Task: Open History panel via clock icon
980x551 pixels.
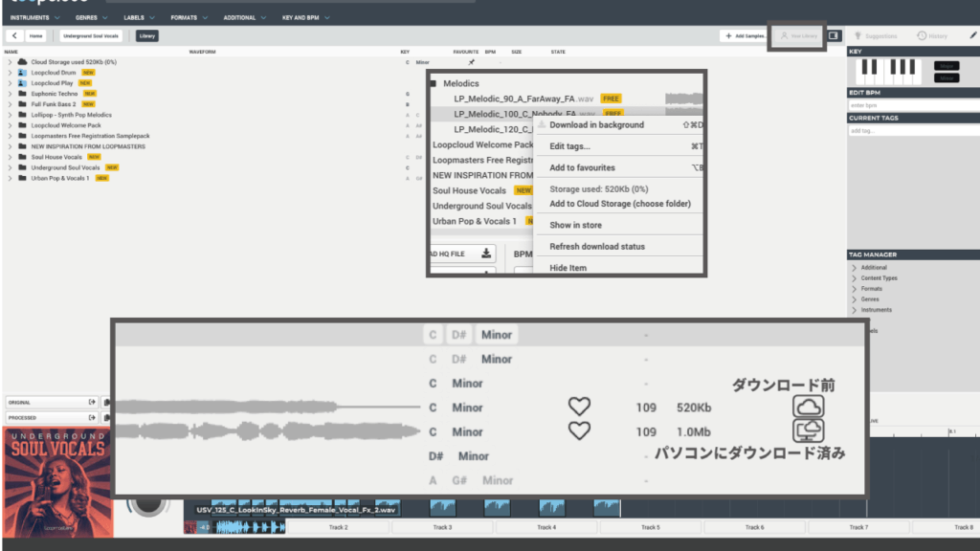Action: tap(922, 35)
